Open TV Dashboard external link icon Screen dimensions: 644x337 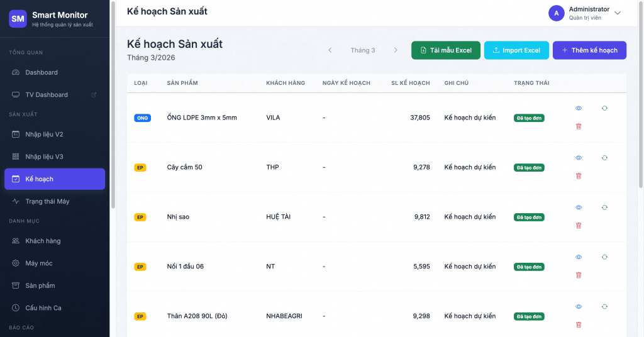coord(94,95)
